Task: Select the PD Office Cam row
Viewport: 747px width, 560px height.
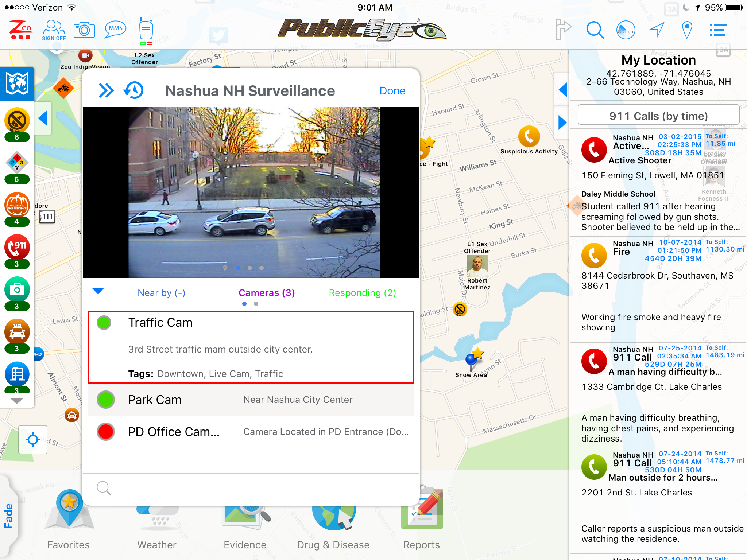Action: [251, 432]
